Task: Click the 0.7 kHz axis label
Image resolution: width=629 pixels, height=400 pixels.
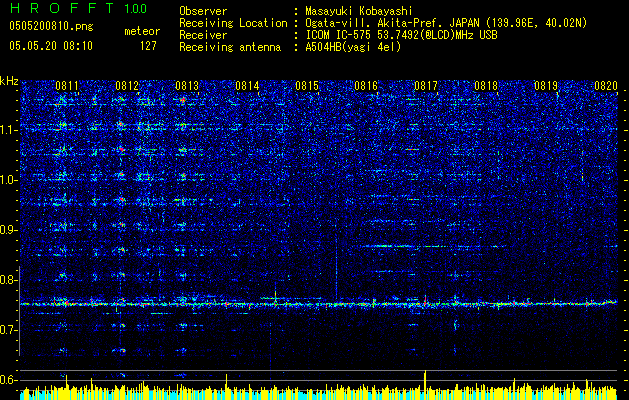Action: click(x=8, y=330)
